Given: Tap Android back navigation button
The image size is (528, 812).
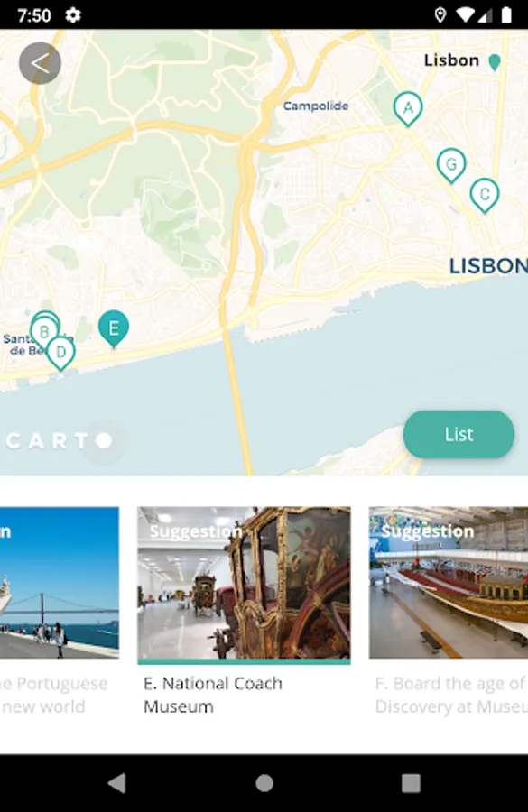Looking at the screenshot, I should tap(117, 783).
